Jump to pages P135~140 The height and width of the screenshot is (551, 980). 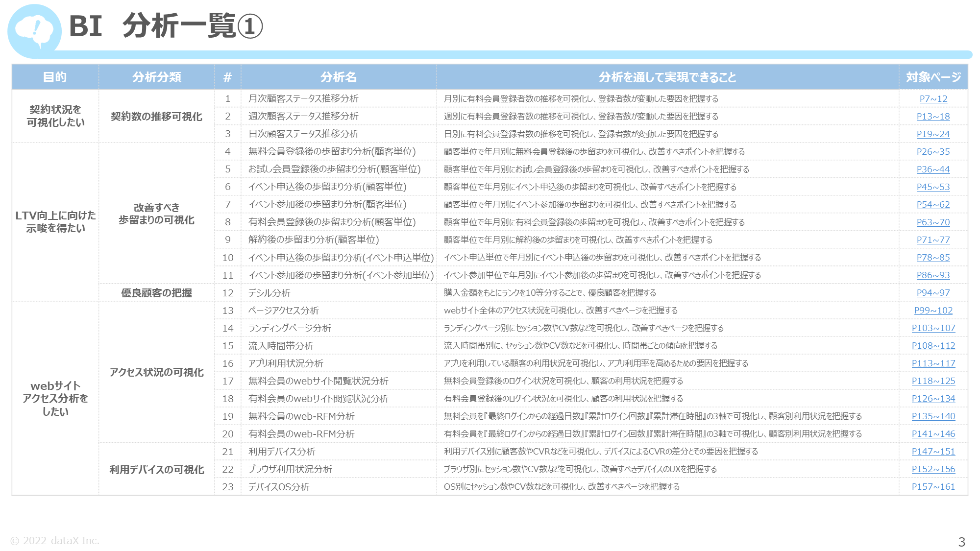point(933,416)
